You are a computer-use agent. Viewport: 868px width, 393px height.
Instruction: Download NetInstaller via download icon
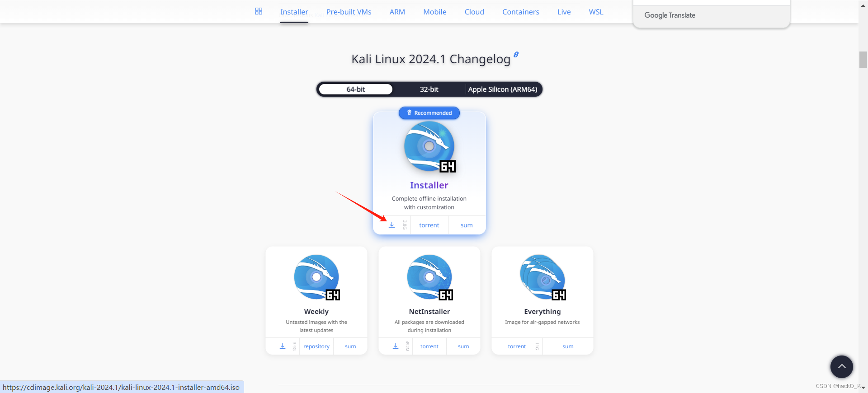pos(396,346)
